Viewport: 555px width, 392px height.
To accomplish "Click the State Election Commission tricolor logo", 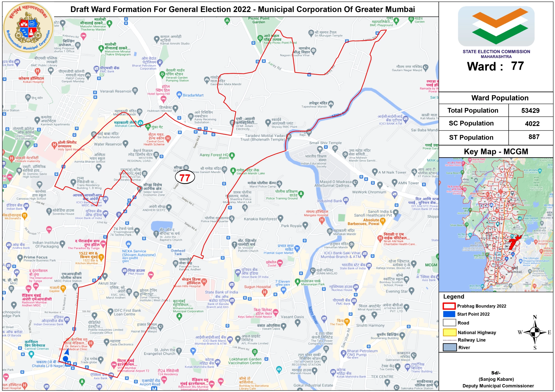I will coord(496,26).
